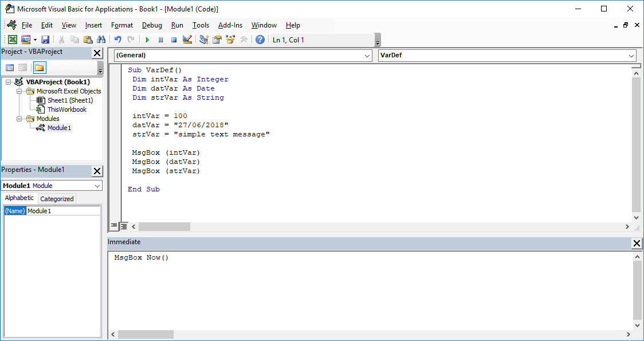This screenshot has height=341, width=644.
Task: Open the Project panel toolbar overflow arrow
Action: click(101, 68)
